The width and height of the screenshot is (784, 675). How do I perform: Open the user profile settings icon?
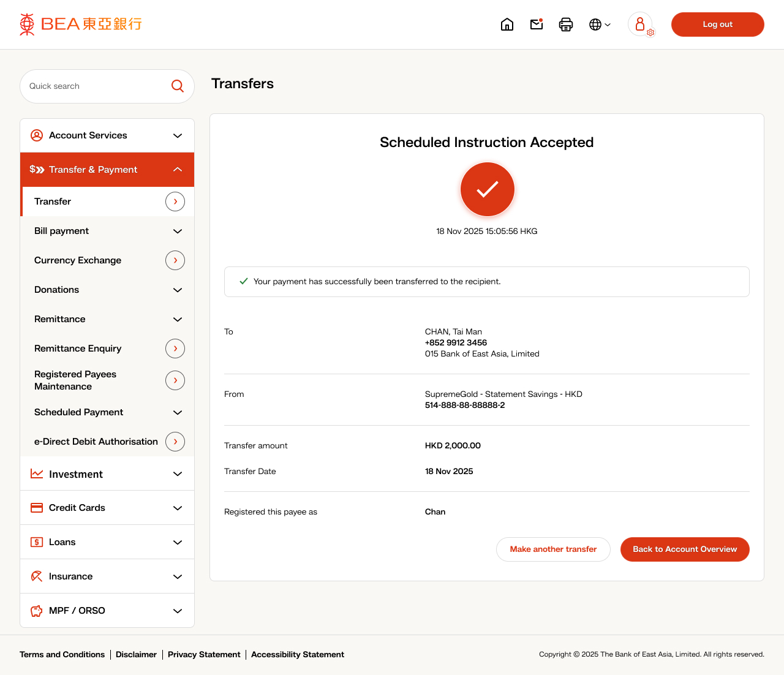[x=641, y=25]
